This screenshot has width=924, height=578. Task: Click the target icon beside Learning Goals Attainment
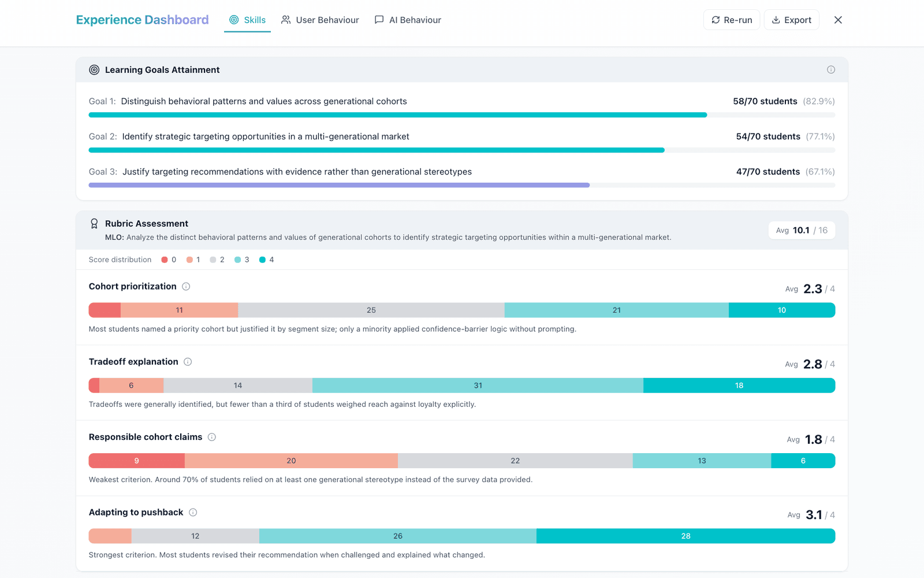click(x=94, y=70)
